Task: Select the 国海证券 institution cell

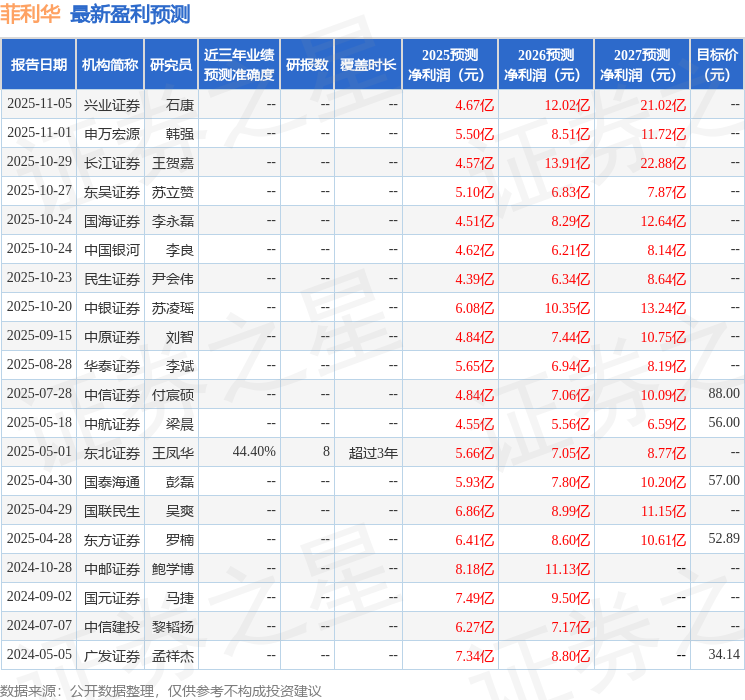Action: [112, 221]
